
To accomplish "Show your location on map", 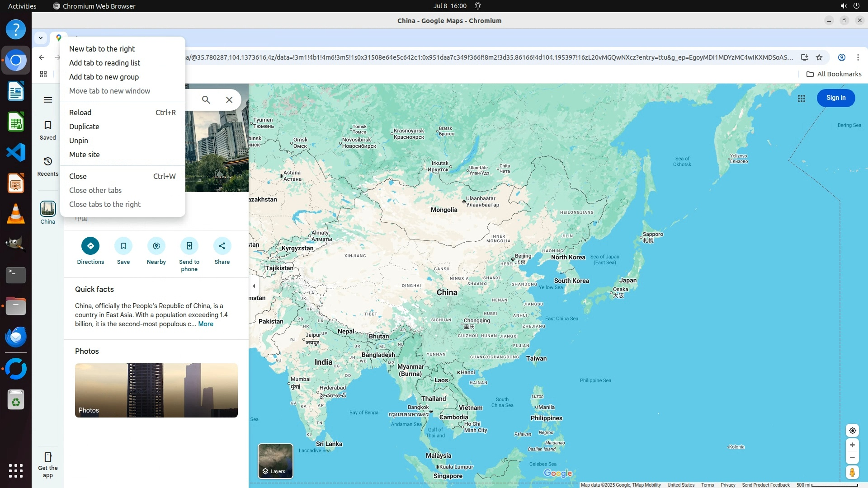I will point(852,431).
